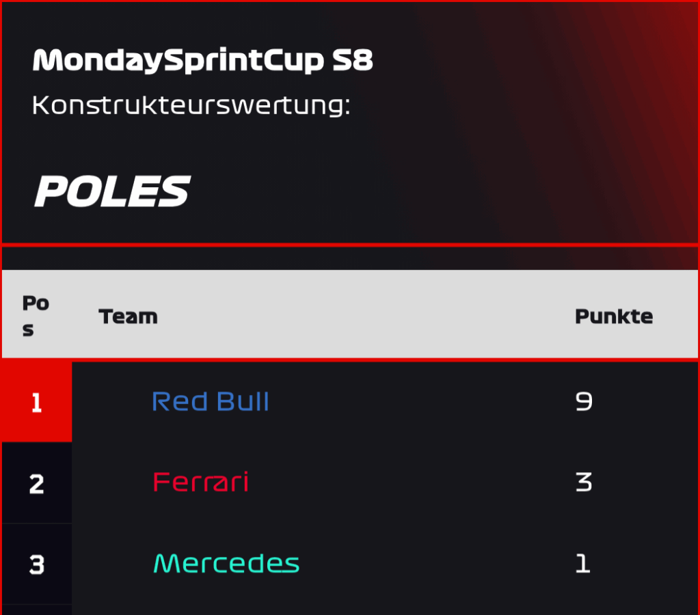Click Red Bull's 9 points value
Screen dimensions: 700x615
[x=584, y=401]
